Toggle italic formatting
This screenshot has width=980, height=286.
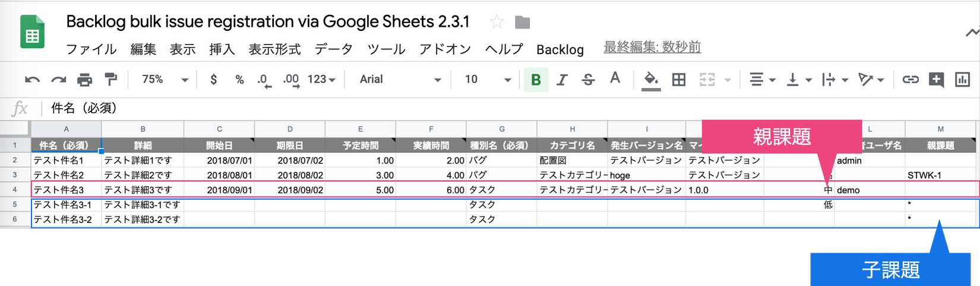[x=562, y=80]
